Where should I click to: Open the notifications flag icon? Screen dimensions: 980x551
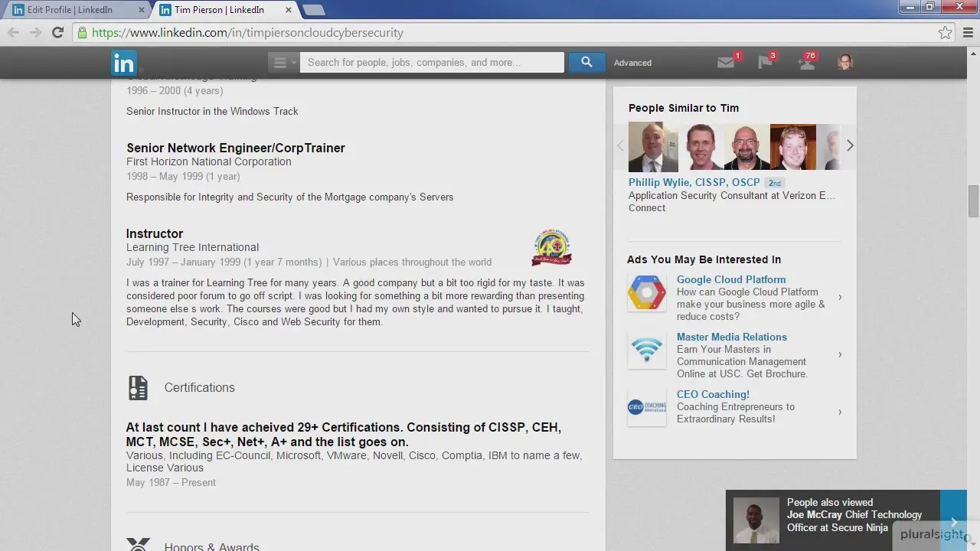coord(765,63)
